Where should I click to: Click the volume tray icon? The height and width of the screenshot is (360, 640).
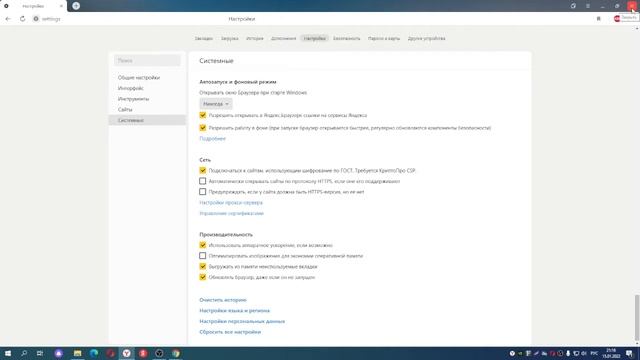[x=584, y=353]
